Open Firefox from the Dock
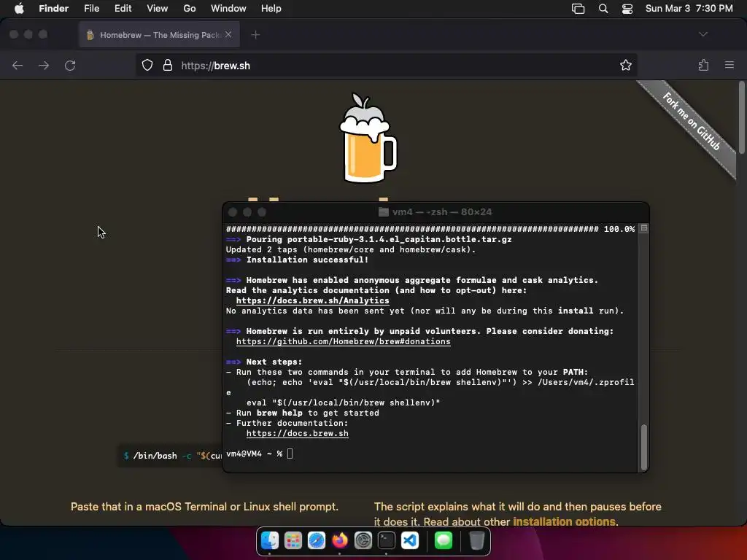 [340, 540]
